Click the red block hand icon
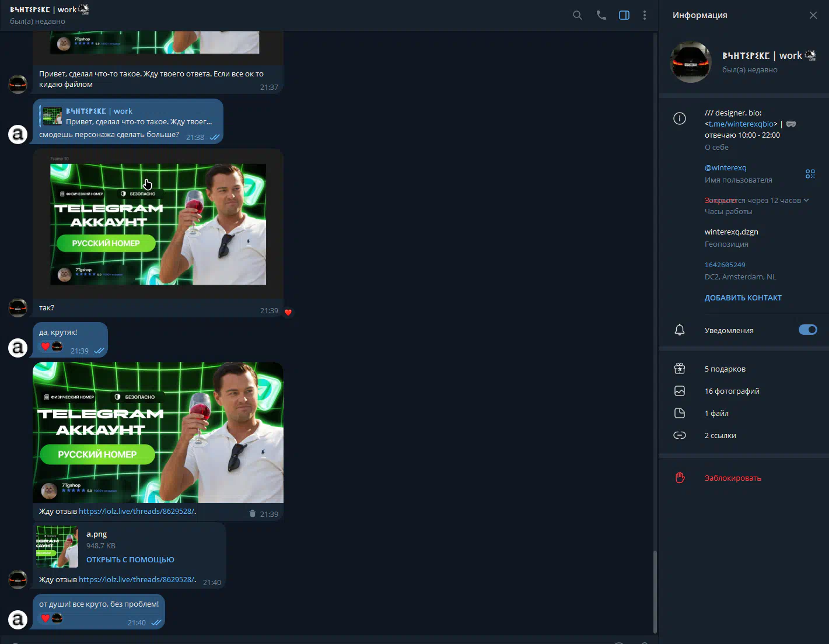Screen dimensions: 829x644 coord(680,478)
